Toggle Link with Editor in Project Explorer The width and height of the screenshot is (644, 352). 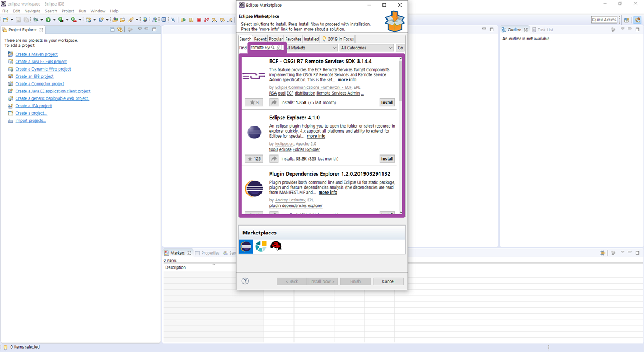tap(119, 30)
